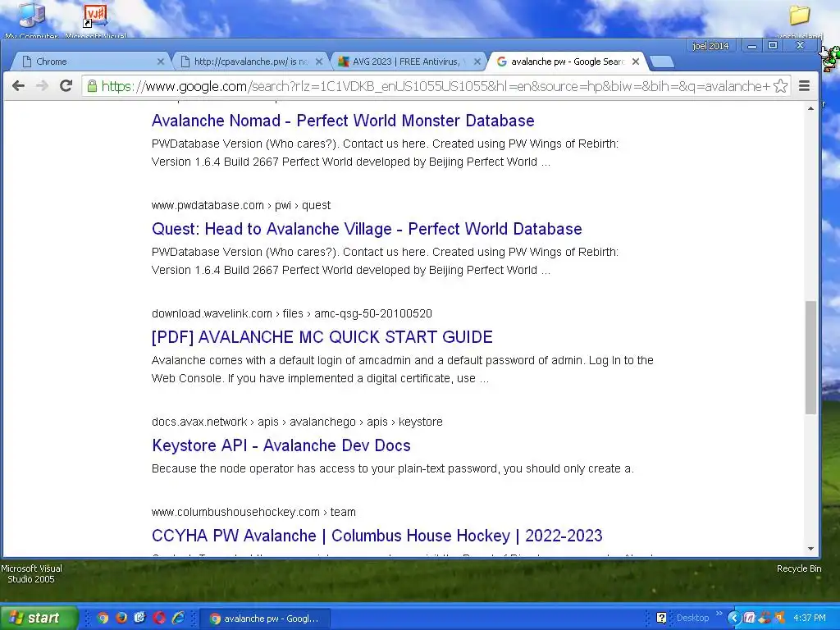The image size is (840, 630).
Task: Open Quest: Head to Avalanche Village link
Action: pyautogui.click(x=367, y=229)
